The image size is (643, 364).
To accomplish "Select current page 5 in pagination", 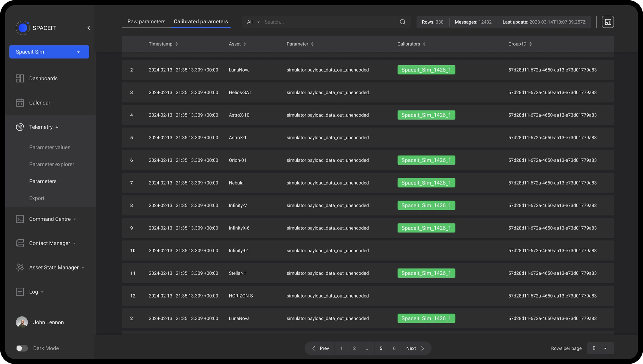I will click(x=381, y=348).
